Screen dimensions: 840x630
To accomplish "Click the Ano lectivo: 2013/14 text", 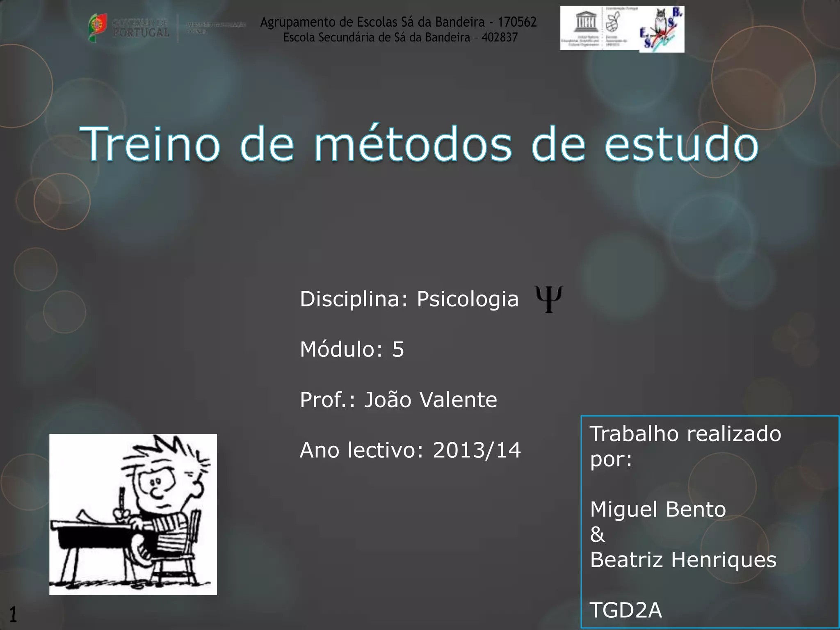I will [410, 450].
